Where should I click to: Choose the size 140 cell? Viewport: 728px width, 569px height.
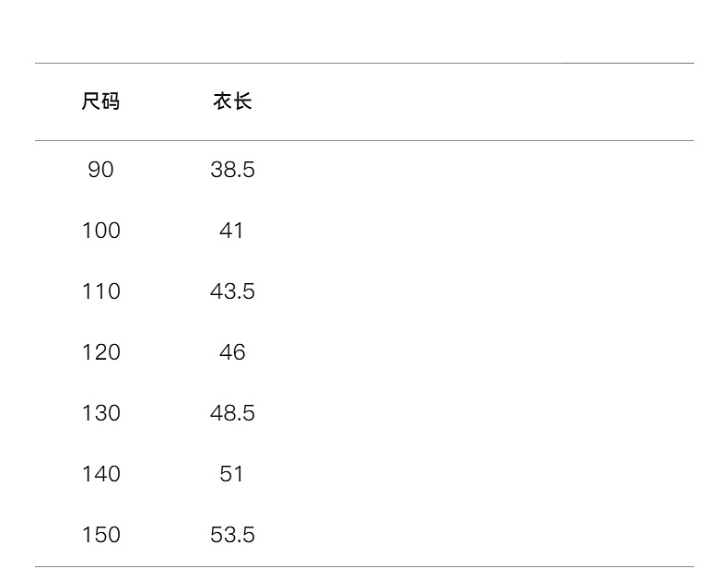point(100,474)
